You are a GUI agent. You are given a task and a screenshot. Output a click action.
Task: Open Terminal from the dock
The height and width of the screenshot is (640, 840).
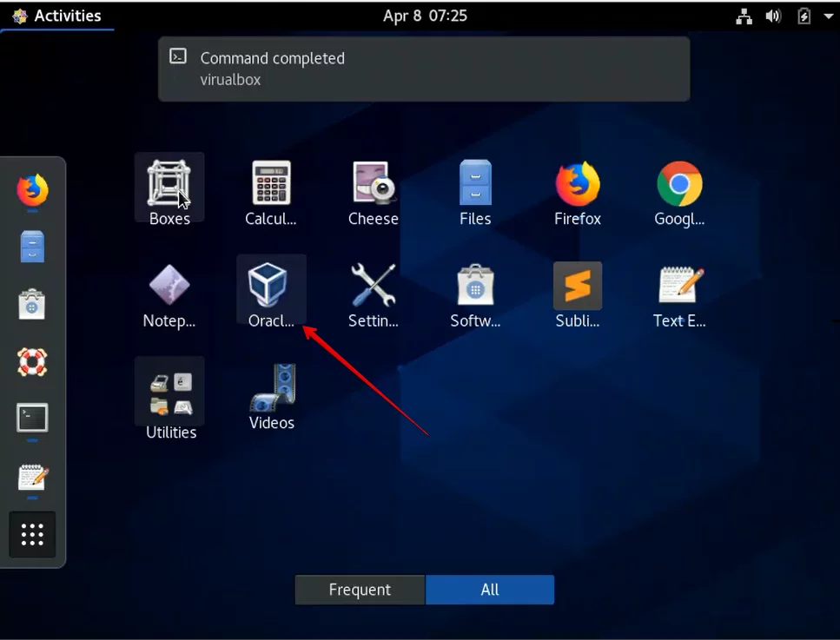point(32,418)
